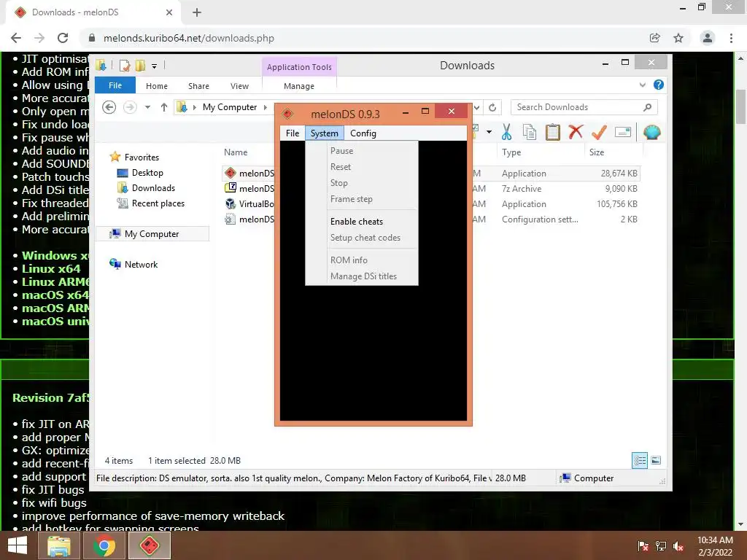
Task: Open the Windows Start button
Action: 18,545
